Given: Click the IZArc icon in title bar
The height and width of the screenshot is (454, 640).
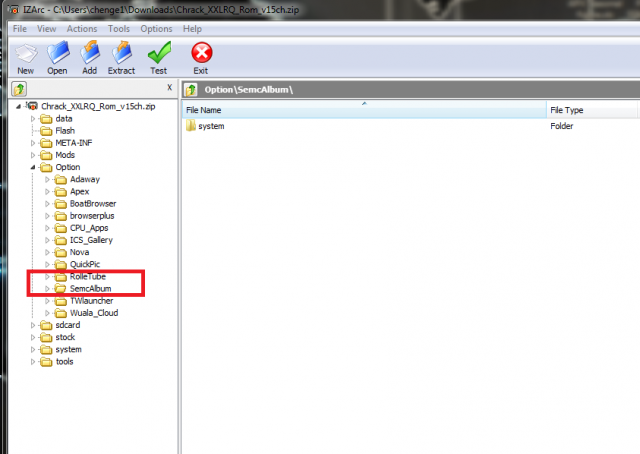Looking at the screenshot, I should tap(13, 9).
